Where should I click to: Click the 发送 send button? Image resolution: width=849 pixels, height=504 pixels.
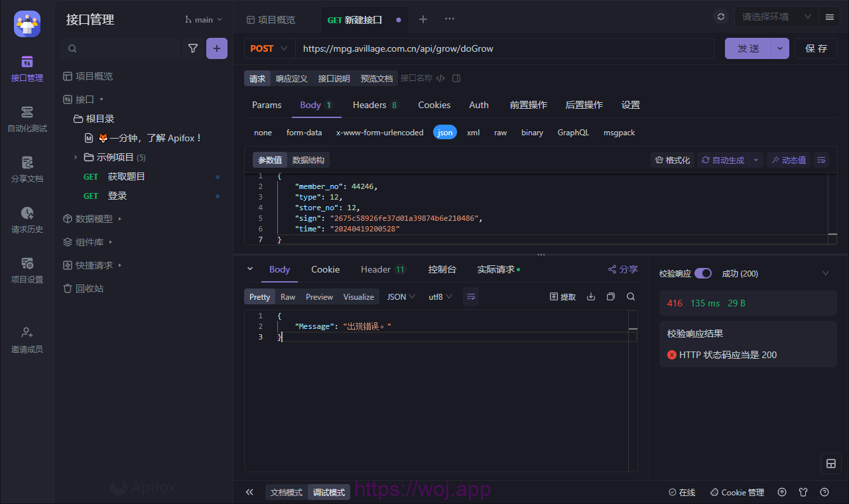click(x=748, y=48)
